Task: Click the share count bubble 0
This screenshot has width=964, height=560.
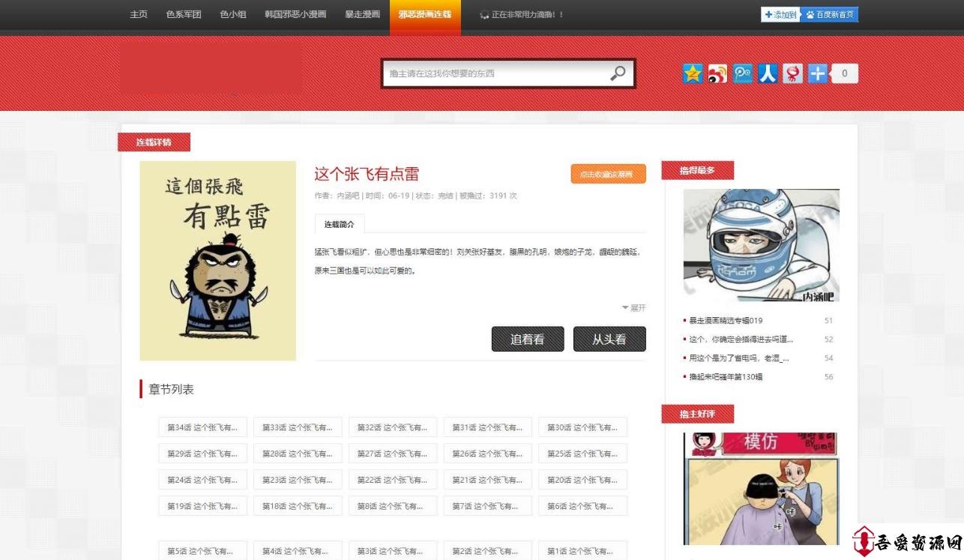Action: 845,73
